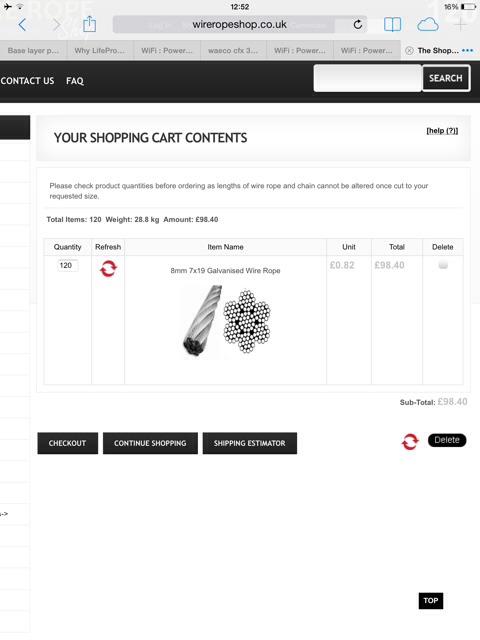480x640 pixels.
Task: Click the Checkout button
Action: point(68,443)
